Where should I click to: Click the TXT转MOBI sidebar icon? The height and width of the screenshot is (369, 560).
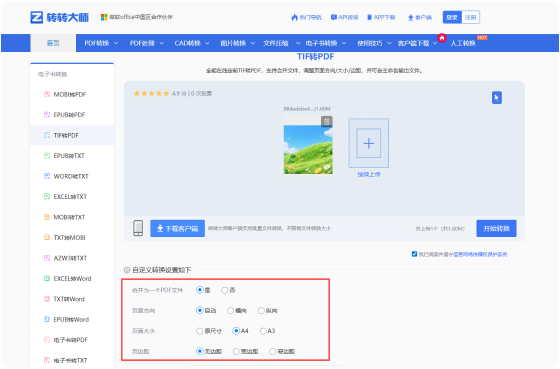click(x=47, y=237)
